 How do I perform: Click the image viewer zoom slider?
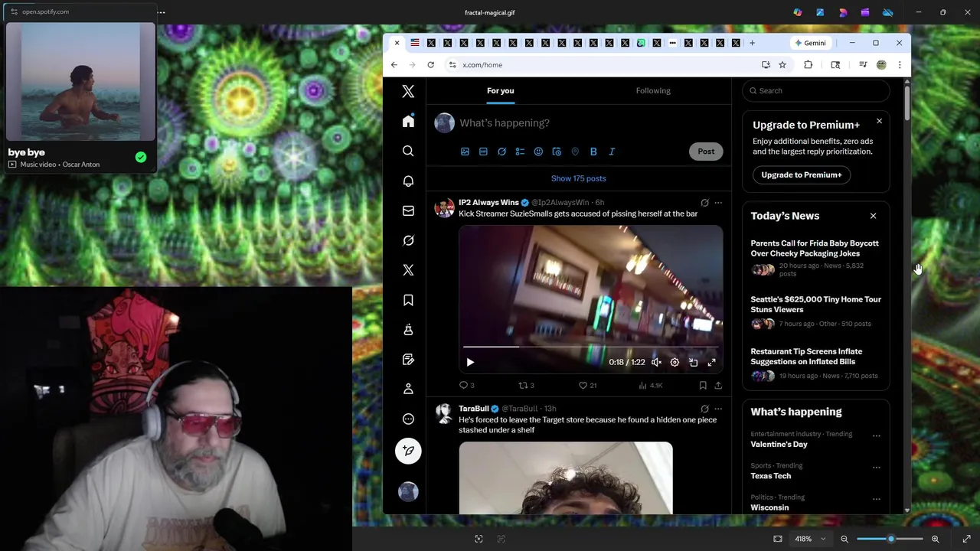890,539
